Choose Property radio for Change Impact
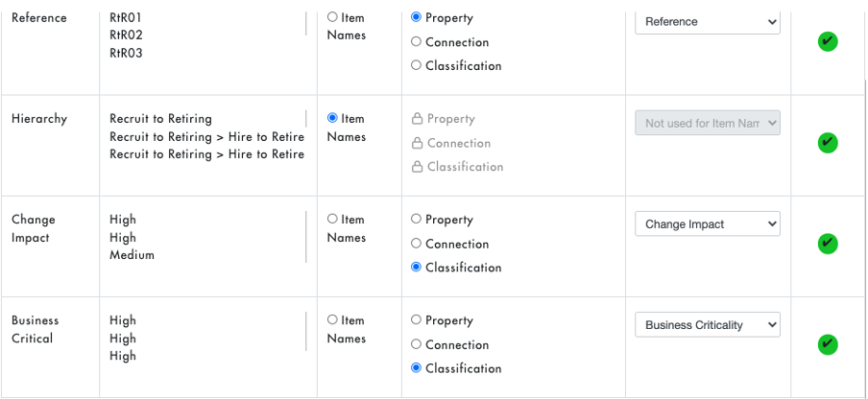868x399 pixels. 416,220
